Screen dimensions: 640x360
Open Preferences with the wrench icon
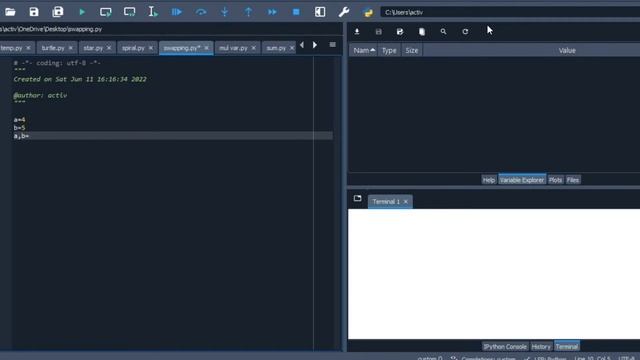[344, 12]
